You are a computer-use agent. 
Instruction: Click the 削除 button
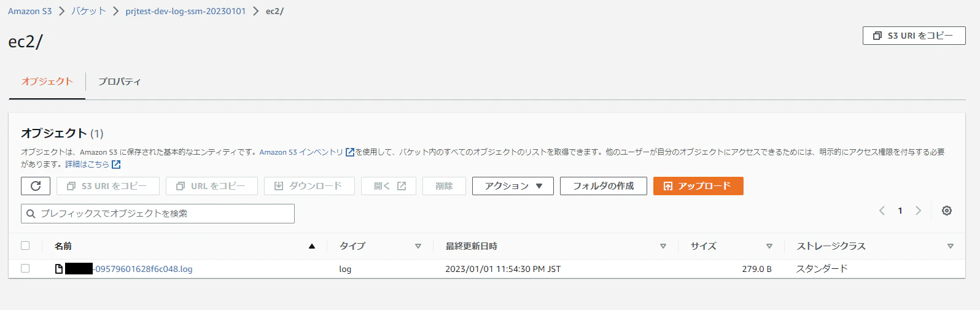[444, 186]
